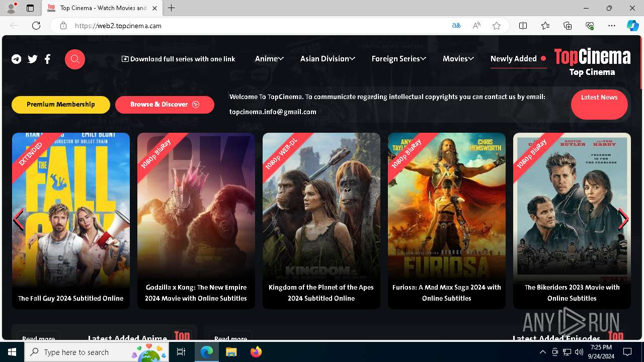Go to previous slide with left arrow

[19, 220]
